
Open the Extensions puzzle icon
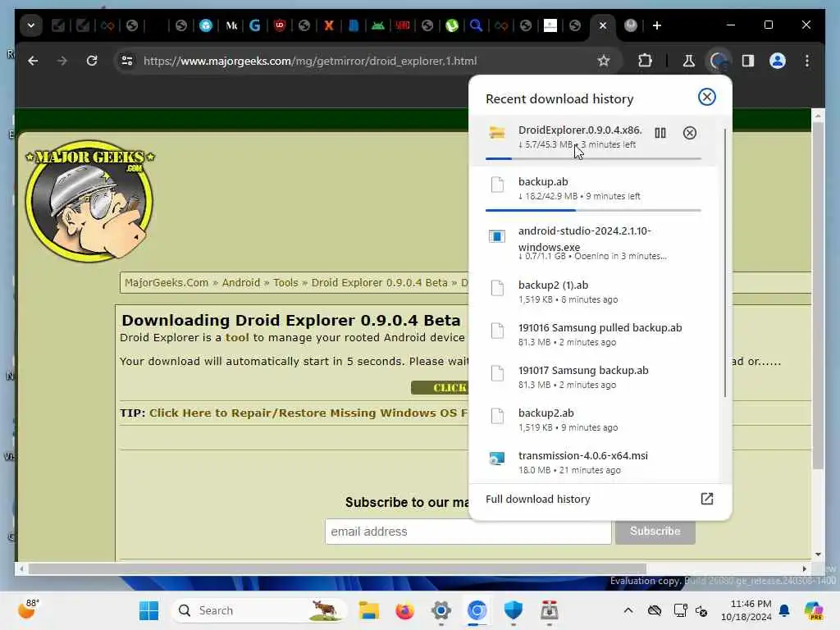pyautogui.click(x=645, y=61)
